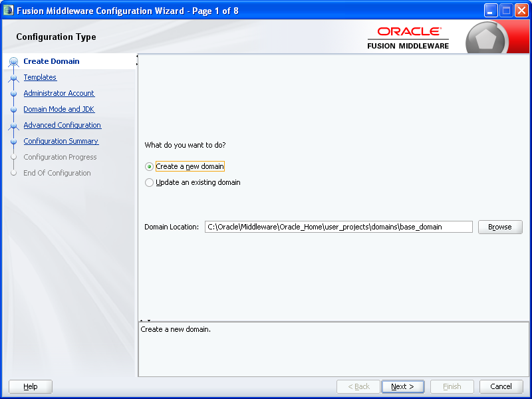Click the Domain Mode and JDK step icon
The width and height of the screenshot is (532, 399).
point(14,109)
